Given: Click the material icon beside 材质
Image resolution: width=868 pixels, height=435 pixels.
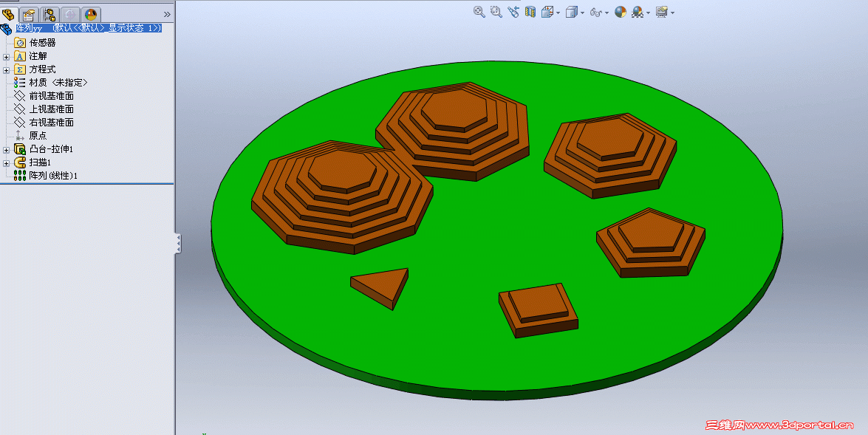Looking at the screenshot, I should 20,83.
